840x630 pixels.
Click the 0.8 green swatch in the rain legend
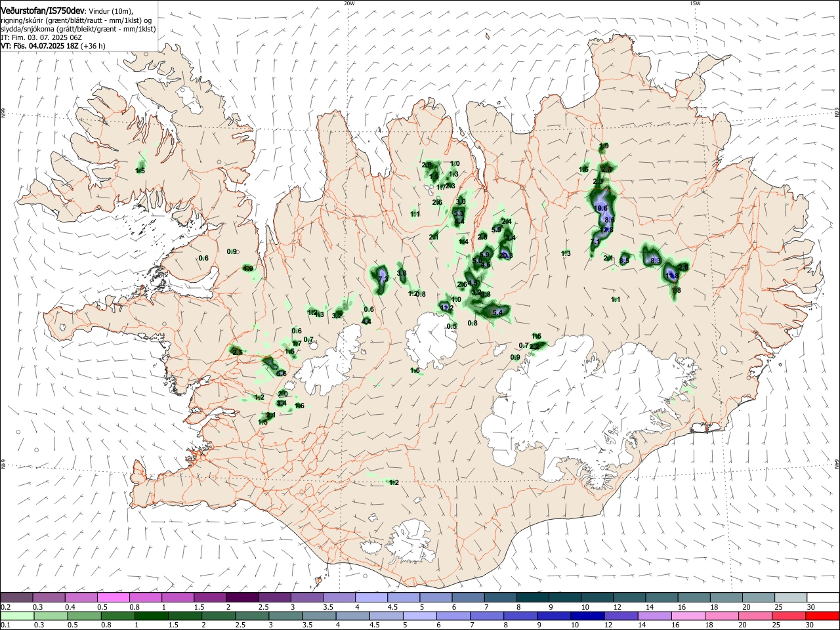pos(117,616)
